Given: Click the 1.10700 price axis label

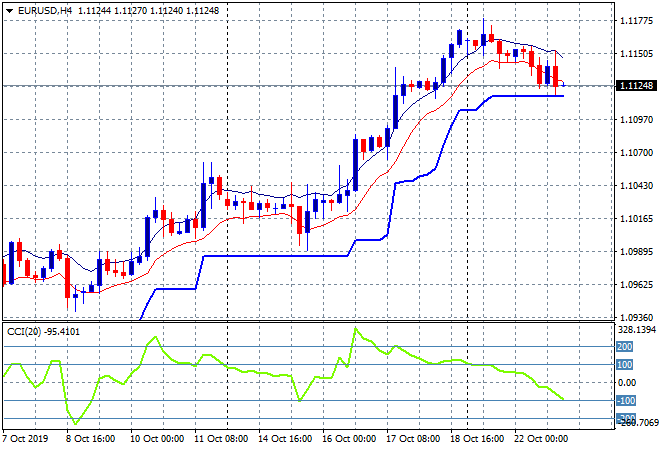Looking at the screenshot, I should (637, 152).
